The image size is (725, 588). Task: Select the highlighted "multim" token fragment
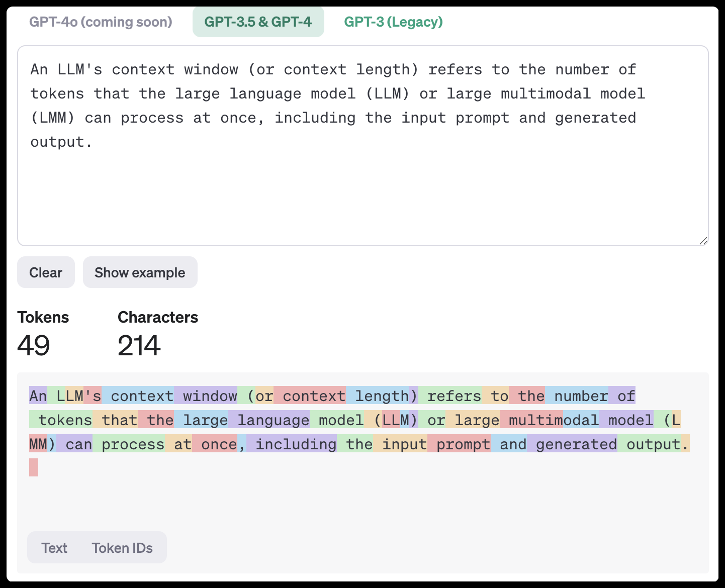[531, 420]
